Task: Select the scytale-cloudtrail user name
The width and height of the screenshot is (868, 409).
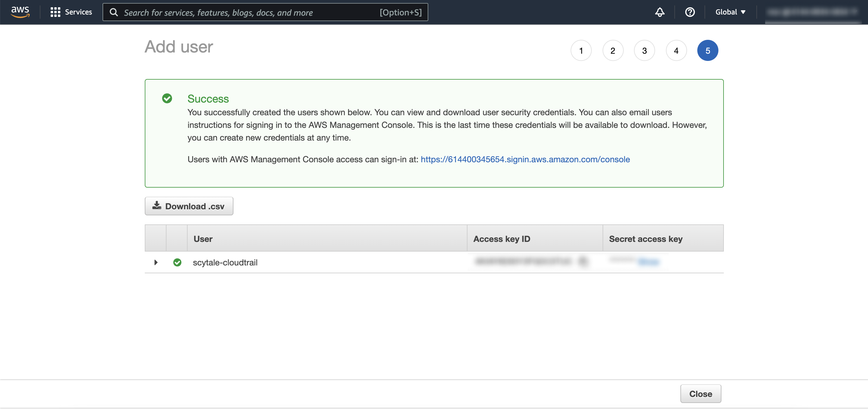Action: (225, 262)
